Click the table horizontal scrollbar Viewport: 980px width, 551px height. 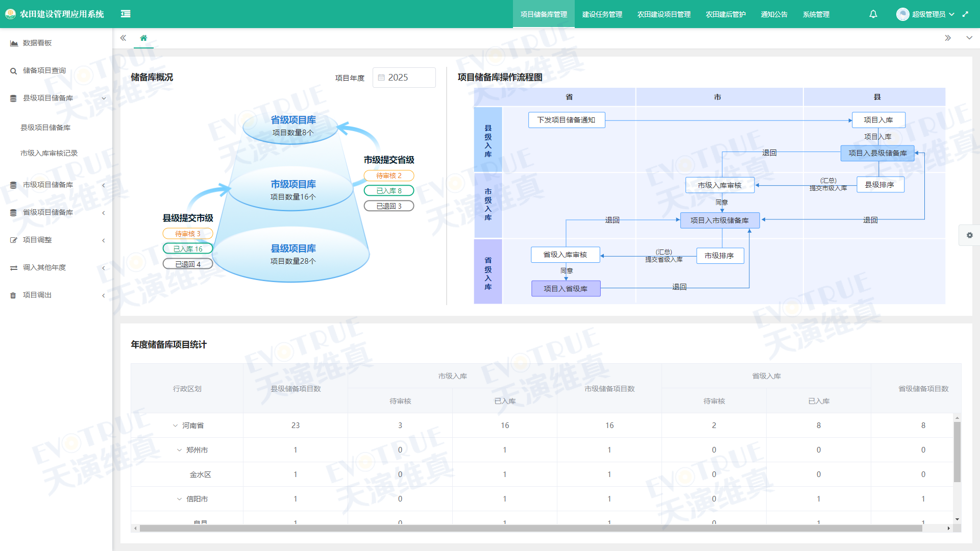[x=531, y=529]
